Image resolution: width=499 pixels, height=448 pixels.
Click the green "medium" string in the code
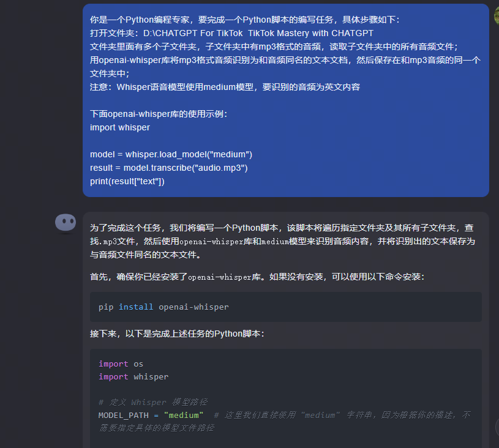[x=184, y=415]
